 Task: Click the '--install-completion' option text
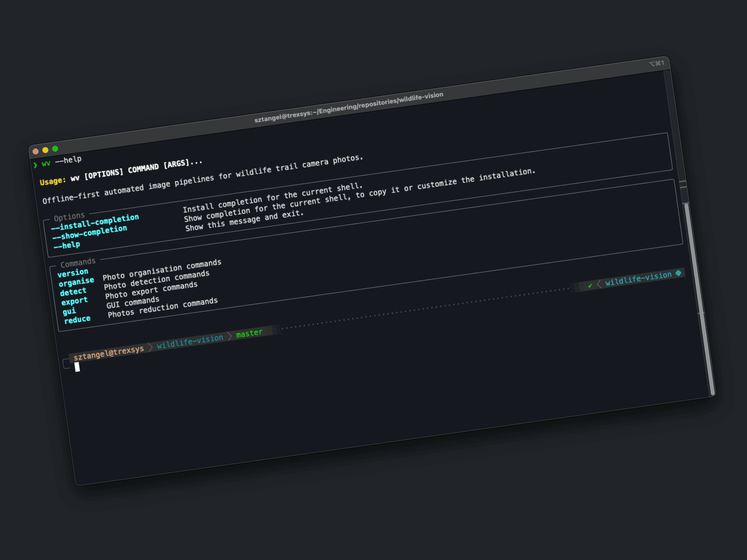[x=95, y=222]
